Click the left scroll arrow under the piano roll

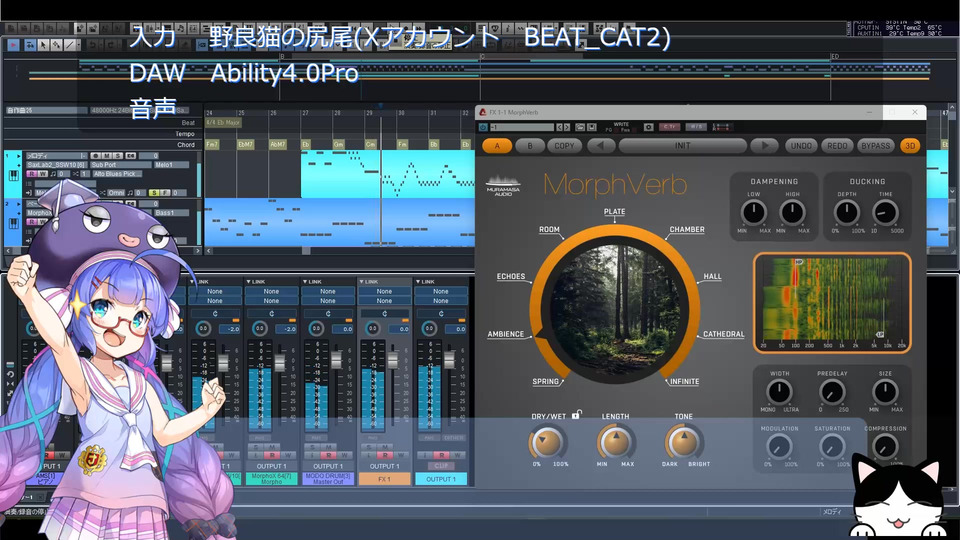209,250
